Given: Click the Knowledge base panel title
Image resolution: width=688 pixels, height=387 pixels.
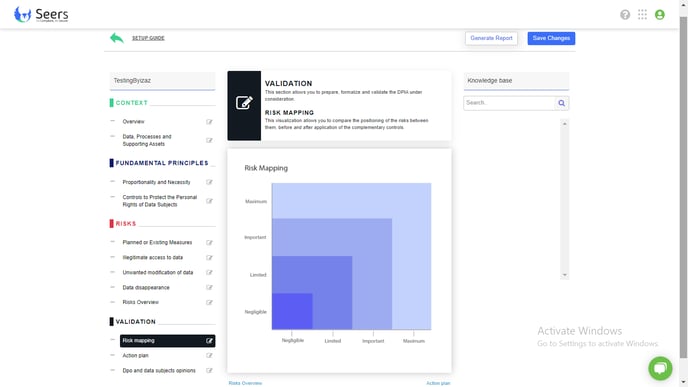Looking at the screenshot, I should pyautogui.click(x=490, y=81).
